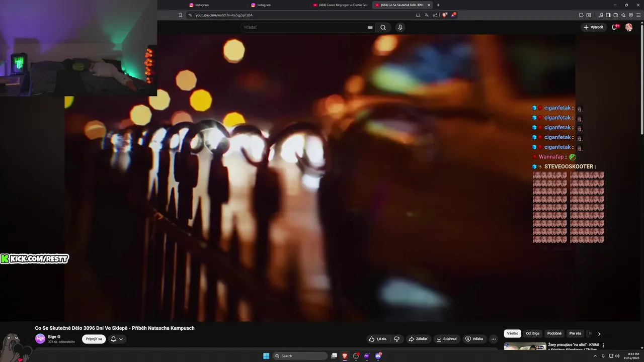Open a new browser tab
644x362 pixels.
(x=438, y=5)
